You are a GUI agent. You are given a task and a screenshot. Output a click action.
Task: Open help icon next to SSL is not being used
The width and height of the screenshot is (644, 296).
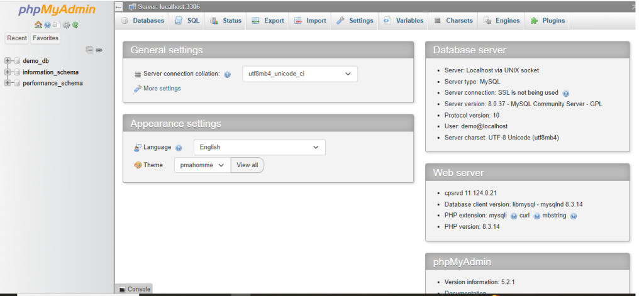(x=565, y=93)
